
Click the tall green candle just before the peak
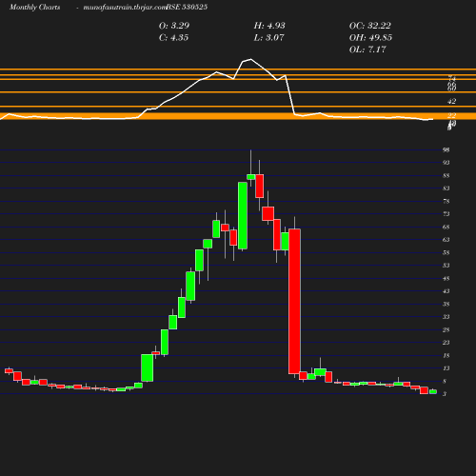243,215
